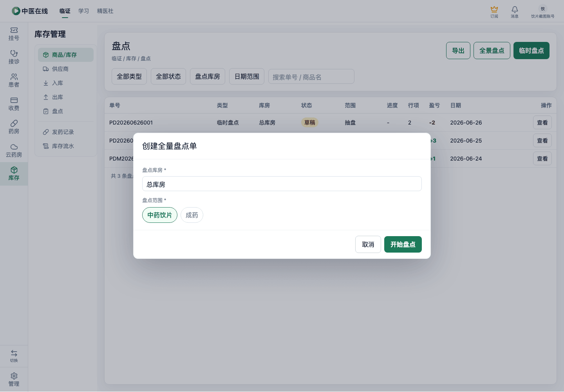The width and height of the screenshot is (564, 392).
Task: Open 消息 notifications bell
Action: pyautogui.click(x=515, y=9)
